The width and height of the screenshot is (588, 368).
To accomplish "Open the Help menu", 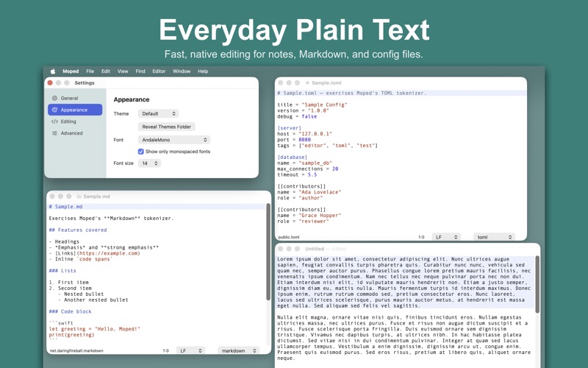I will click(203, 71).
